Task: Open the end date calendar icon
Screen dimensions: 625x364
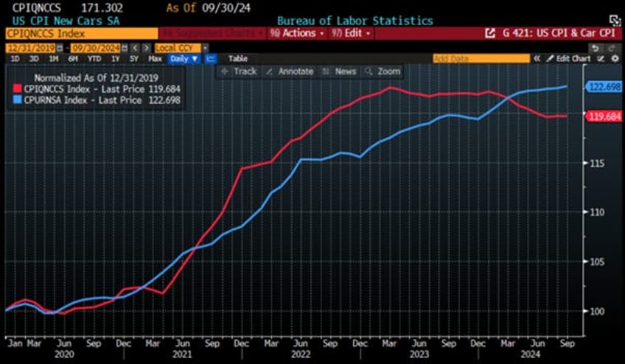Action: pos(125,48)
